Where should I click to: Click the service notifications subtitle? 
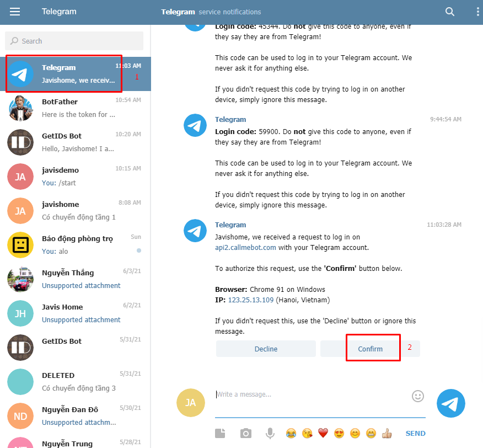point(229,12)
